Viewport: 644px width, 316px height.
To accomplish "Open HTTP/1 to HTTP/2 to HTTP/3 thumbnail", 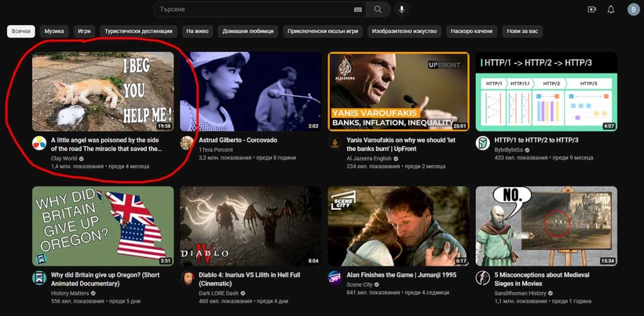I will point(546,91).
